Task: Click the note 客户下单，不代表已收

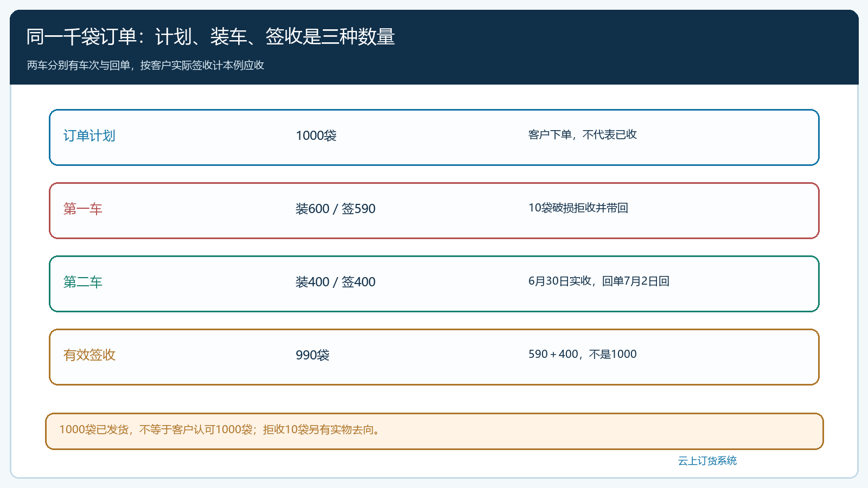Action: pos(582,134)
